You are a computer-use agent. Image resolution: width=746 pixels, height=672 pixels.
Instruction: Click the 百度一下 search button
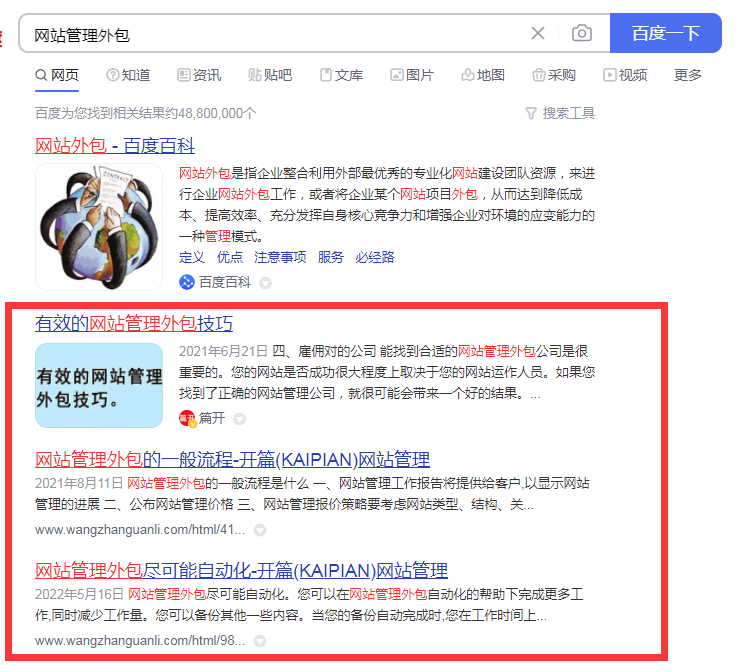point(666,33)
